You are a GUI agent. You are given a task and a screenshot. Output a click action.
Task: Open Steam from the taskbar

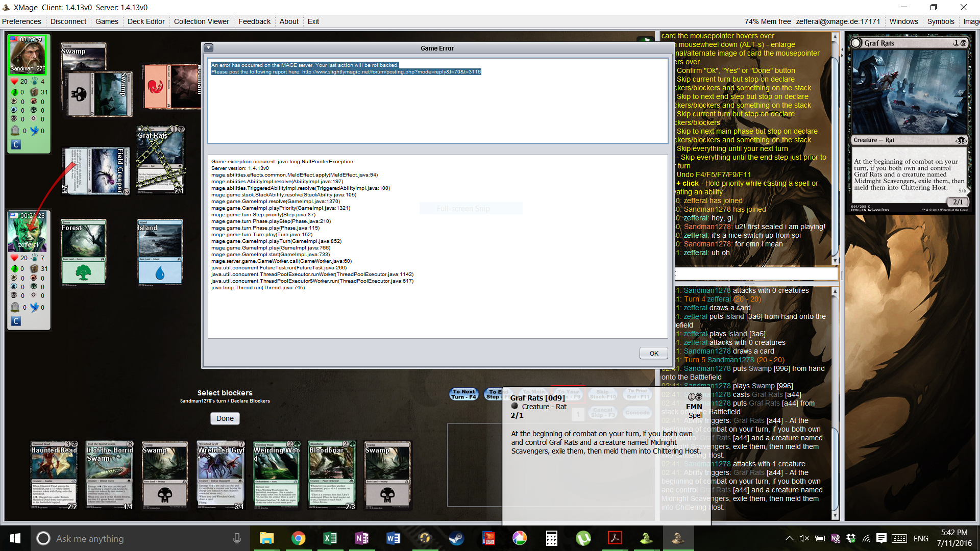coord(456,538)
